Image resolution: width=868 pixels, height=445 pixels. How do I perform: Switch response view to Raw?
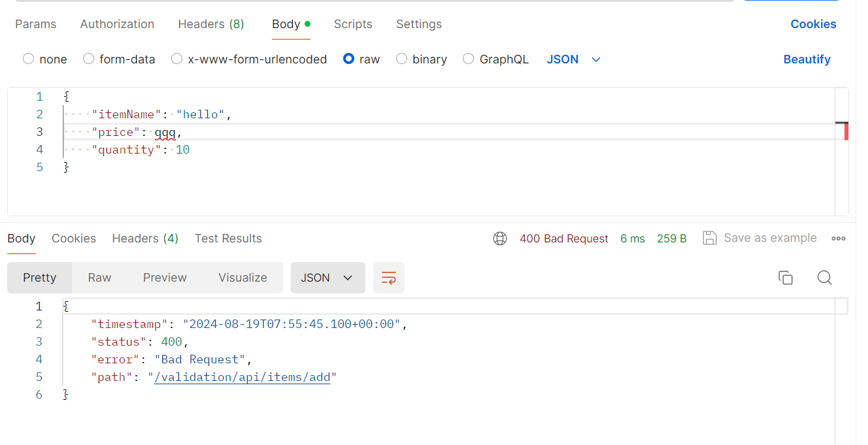point(100,278)
